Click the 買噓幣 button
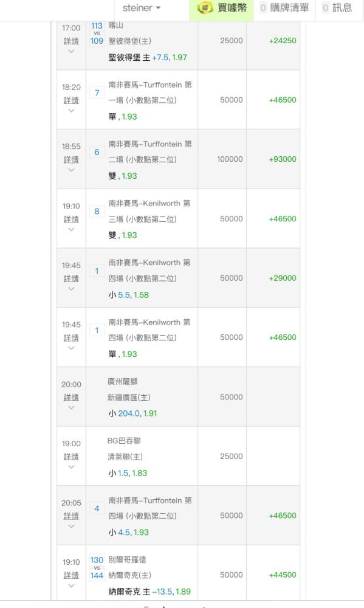Viewport: 364px width, 608px height. point(221,8)
